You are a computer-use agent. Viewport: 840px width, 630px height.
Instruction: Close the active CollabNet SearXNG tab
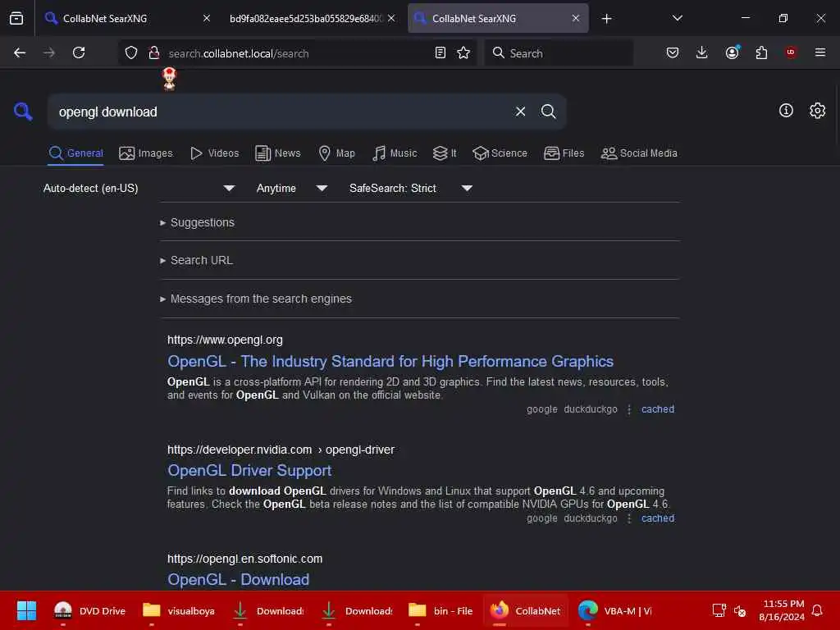coord(576,18)
